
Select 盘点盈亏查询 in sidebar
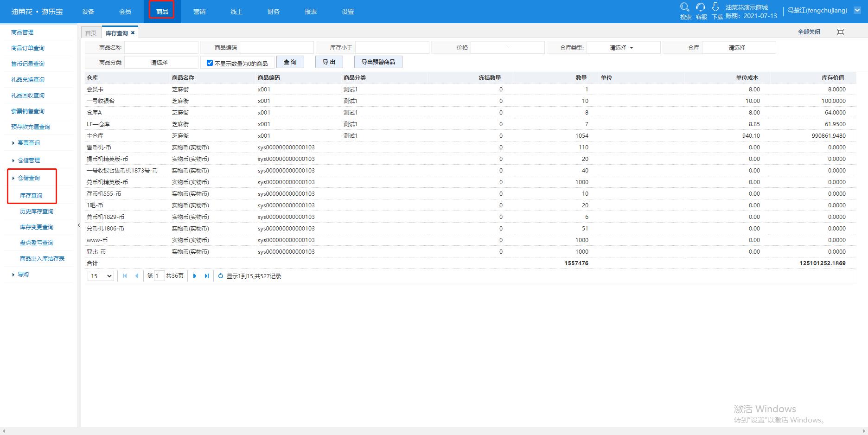(37, 243)
